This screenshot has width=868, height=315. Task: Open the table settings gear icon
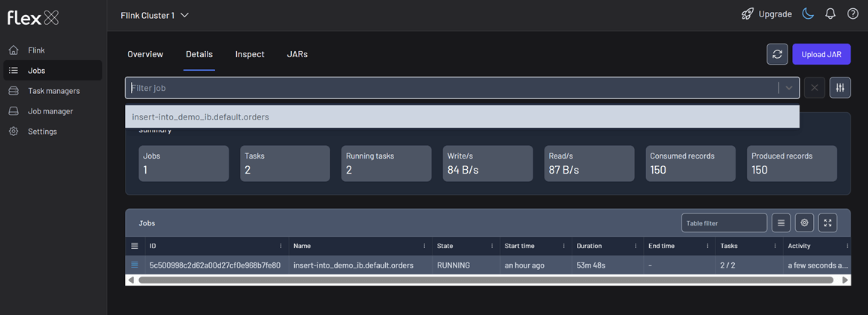point(804,223)
